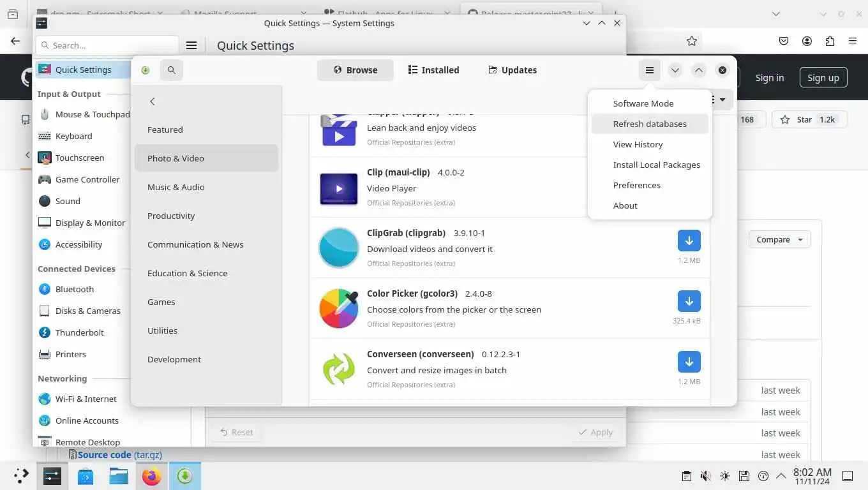This screenshot has width=868, height=490.
Task: Select the Featured category
Action: [206, 130]
